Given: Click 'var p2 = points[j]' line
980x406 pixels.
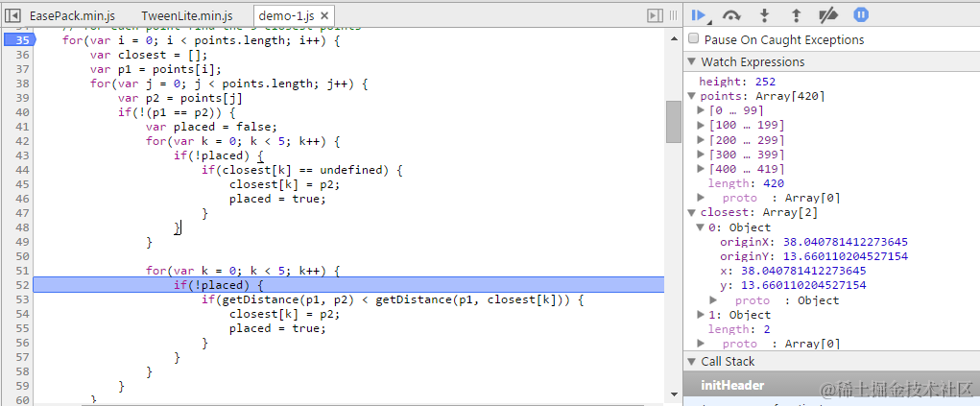Looking at the screenshot, I should (180, 98).
